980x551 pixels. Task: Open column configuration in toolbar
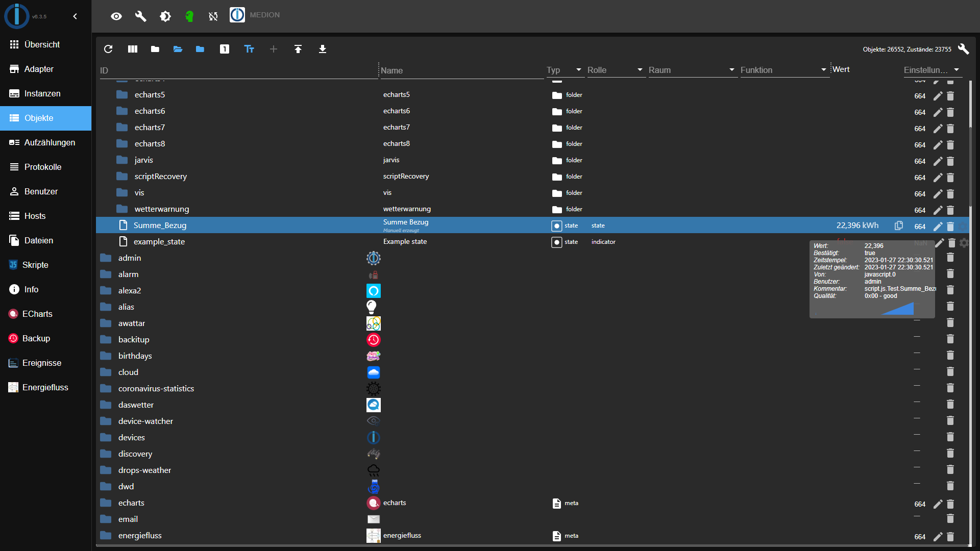pyautogui.click(x=133, y=49)
